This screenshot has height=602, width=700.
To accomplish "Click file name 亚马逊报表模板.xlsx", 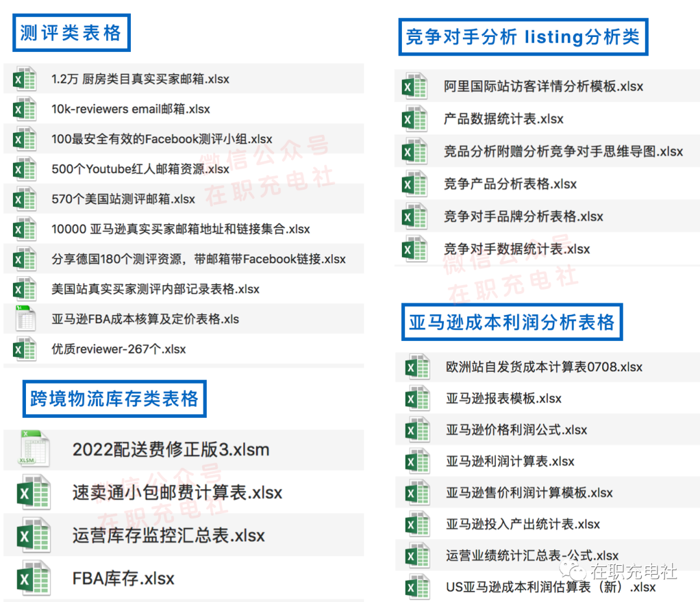I will [x=504, y=399].
